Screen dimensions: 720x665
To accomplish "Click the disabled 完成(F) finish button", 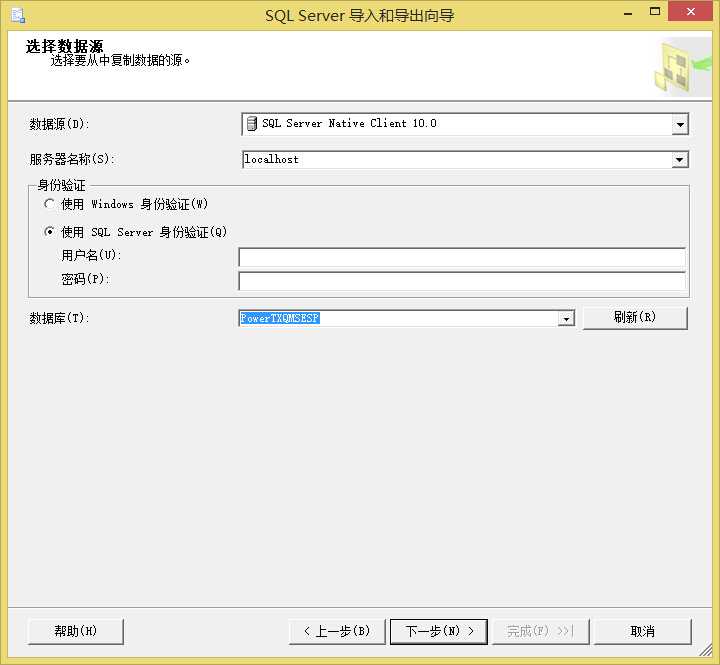I will coord(540,631).
